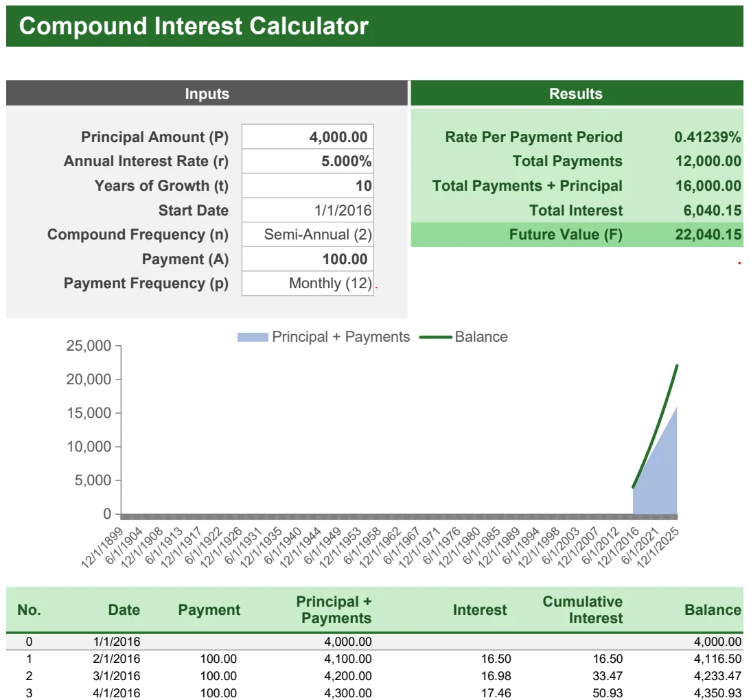This screenshot has height=700, width=751.
Task: Select the interest cell 17.46
Action: tap(496, 693)
